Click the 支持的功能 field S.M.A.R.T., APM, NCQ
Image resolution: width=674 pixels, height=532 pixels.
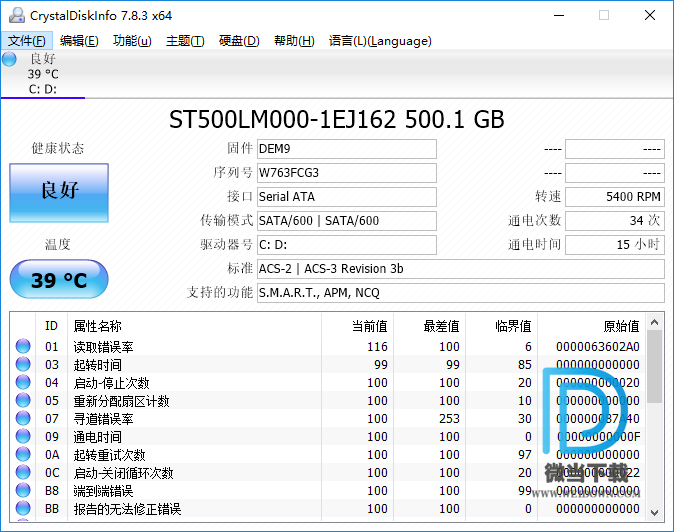pyautogui.click(x=461, y=293)
